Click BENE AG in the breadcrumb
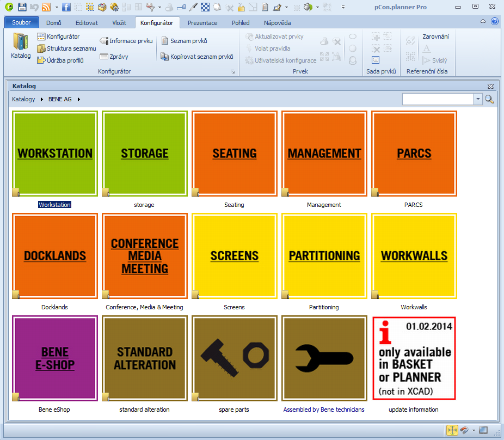The height and width of the screenshot is (440, 504). [x=60, y=100]
